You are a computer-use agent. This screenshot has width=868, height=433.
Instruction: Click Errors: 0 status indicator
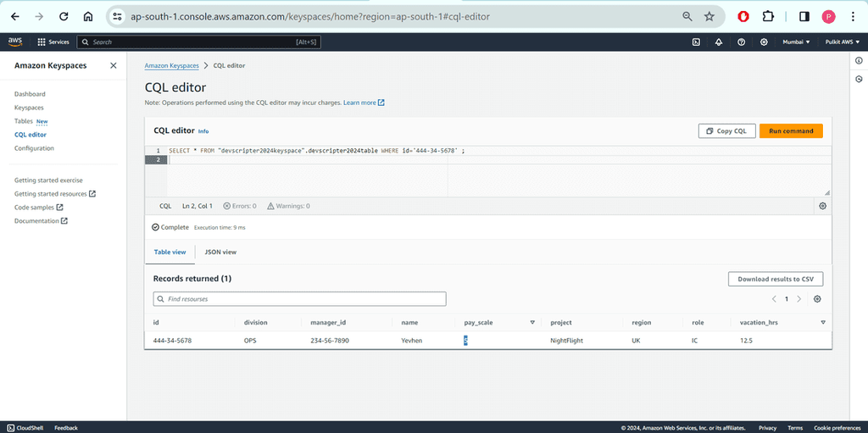[x=240, y=206]
